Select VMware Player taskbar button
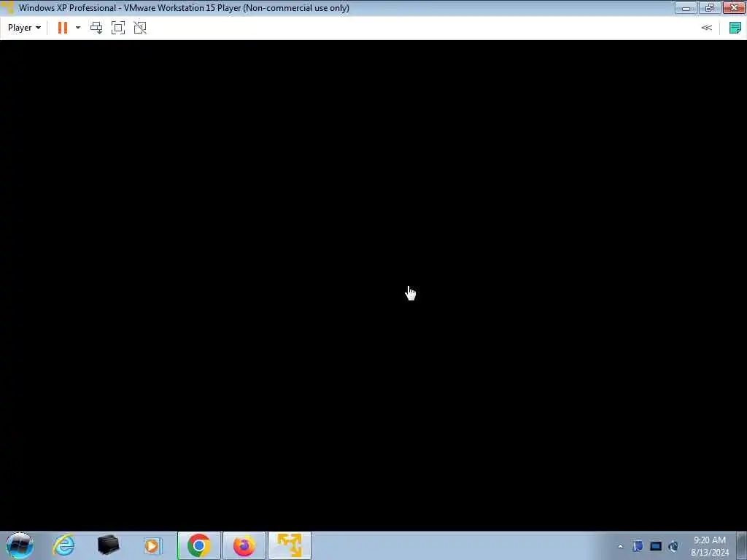 (289, 545)
